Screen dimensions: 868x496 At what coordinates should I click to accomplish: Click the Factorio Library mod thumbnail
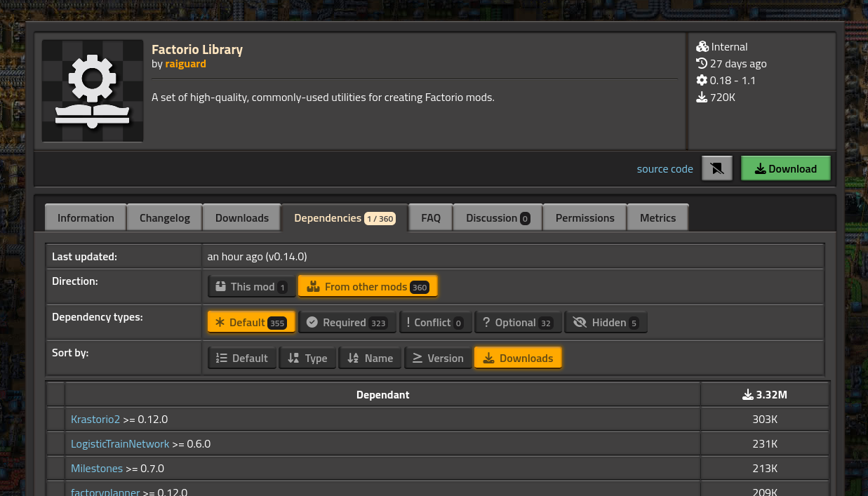pyautogui.click(x=93, y=91)
